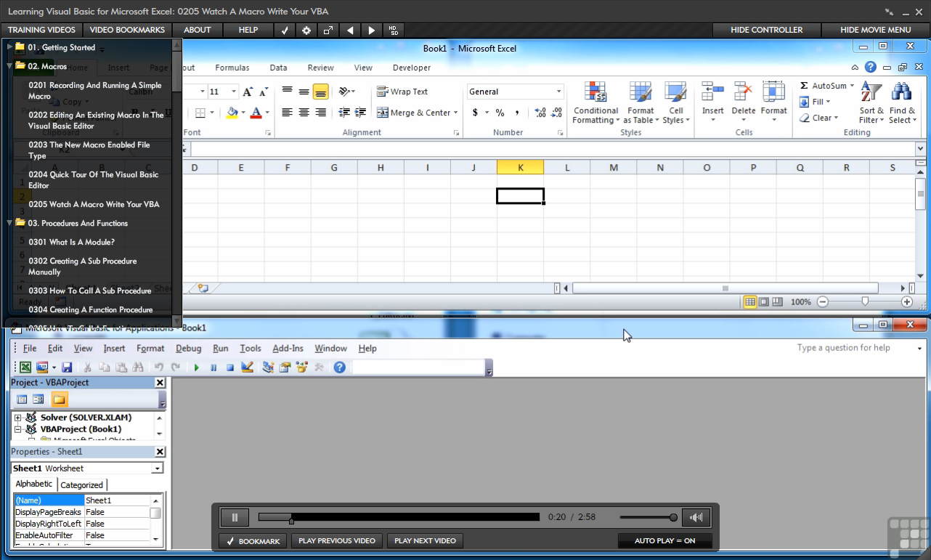
Task: Click the Break pause icon in VBA toolbar
Action: pyautogui.click(x=214, y=368)
